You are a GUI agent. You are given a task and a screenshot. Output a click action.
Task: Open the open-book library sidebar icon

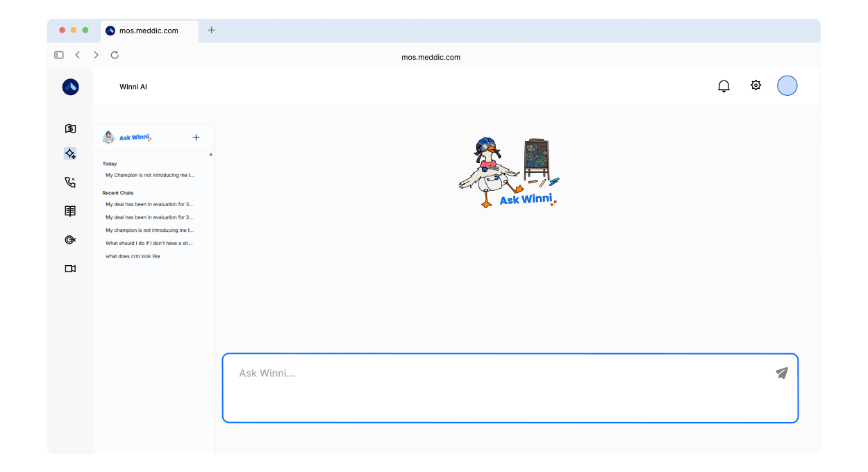pyautogui.click(x=70, y=211)
